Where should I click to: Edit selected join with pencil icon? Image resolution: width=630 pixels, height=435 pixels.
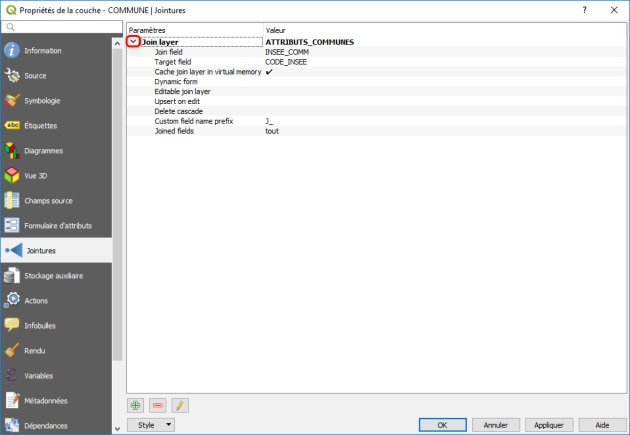180,405
